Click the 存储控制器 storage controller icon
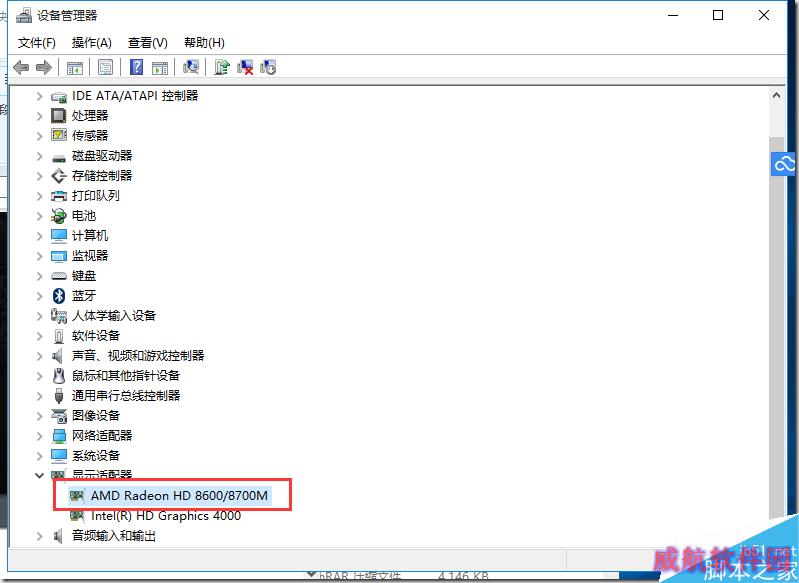Screen dimensions: 799x583 [59, 176]
